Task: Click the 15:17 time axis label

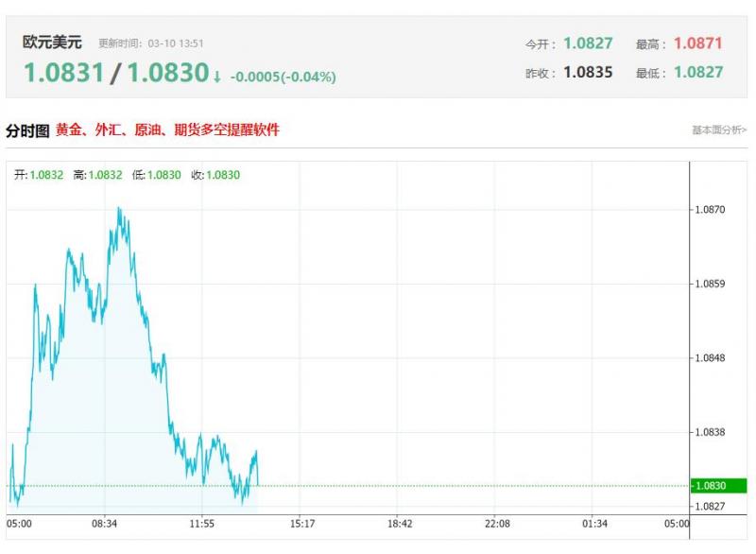Action: click(302, 524)
